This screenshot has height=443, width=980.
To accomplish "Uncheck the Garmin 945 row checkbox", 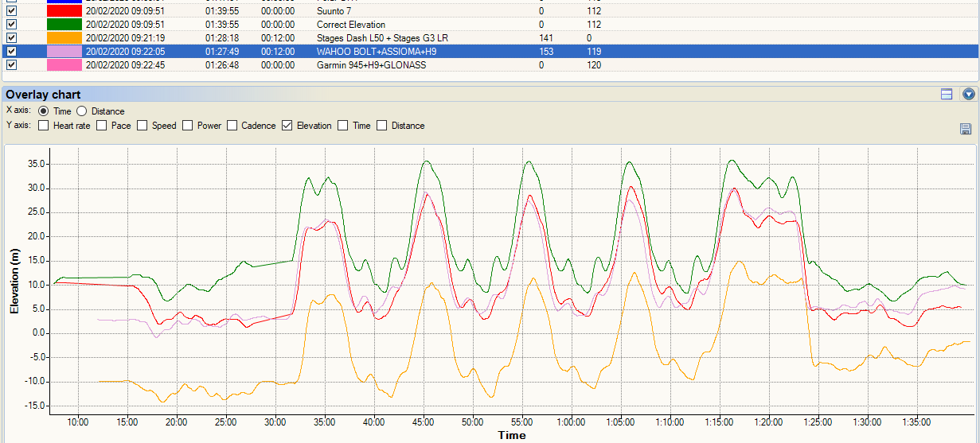I will click(x=11, y=64).
